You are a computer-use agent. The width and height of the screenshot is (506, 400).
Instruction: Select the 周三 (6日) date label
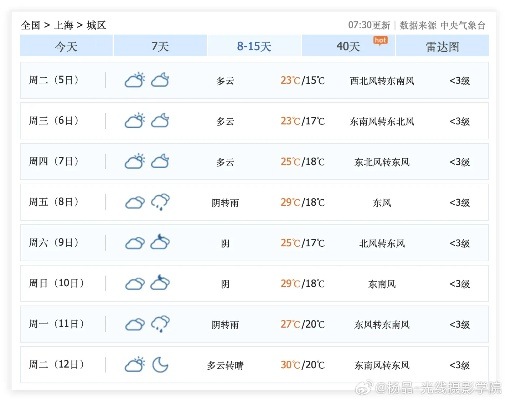coord(54,121)
